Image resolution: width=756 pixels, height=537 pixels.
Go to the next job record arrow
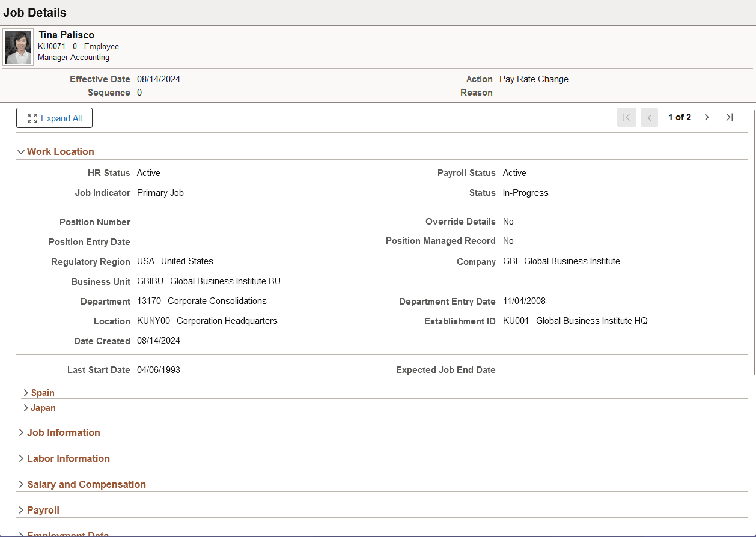coord(707,117)
